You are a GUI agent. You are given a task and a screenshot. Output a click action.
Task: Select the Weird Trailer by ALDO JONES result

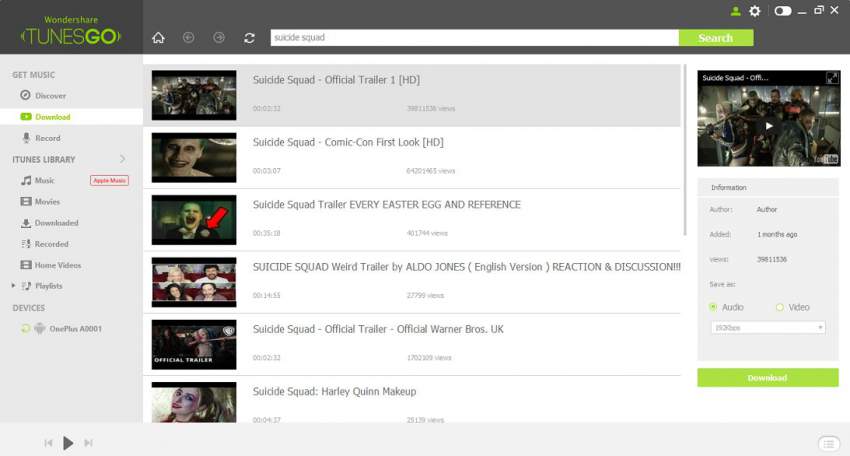click(411, 282)
